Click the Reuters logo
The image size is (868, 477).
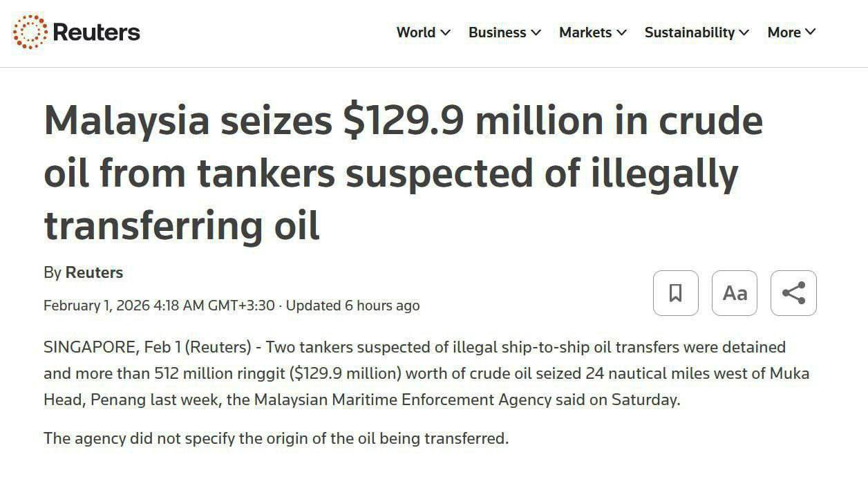[x=76, y=31]
